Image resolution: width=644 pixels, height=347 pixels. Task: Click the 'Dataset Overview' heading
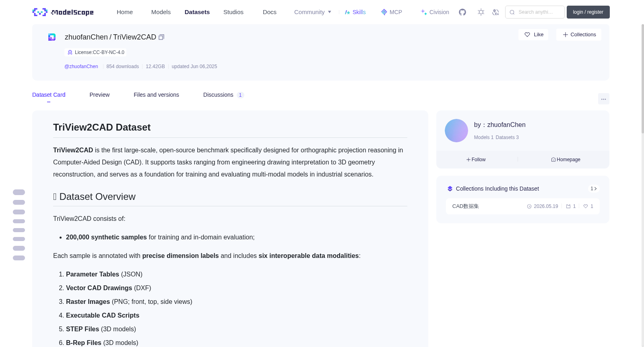click(x=94, y=197)
